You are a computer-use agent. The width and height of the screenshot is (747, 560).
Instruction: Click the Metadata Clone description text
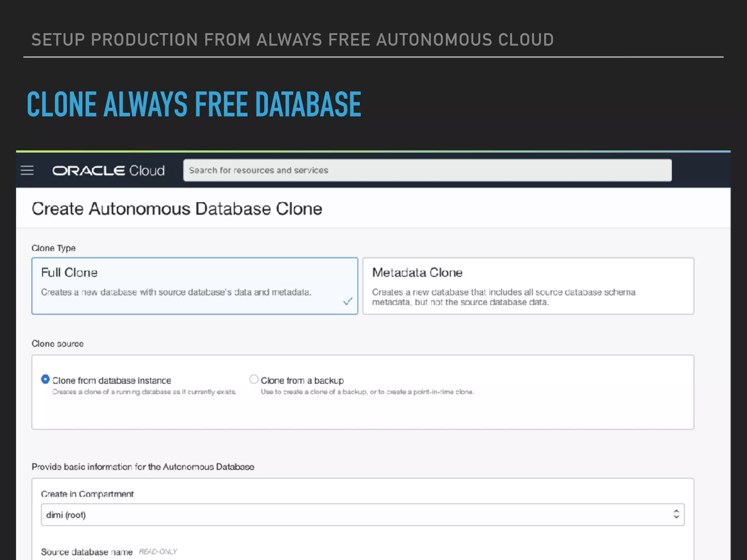504,297
